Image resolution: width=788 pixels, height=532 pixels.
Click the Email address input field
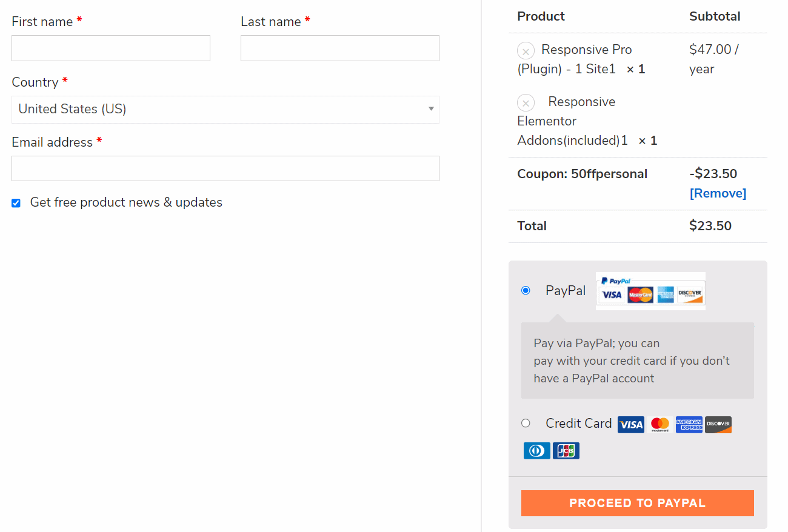coord(225,168)
